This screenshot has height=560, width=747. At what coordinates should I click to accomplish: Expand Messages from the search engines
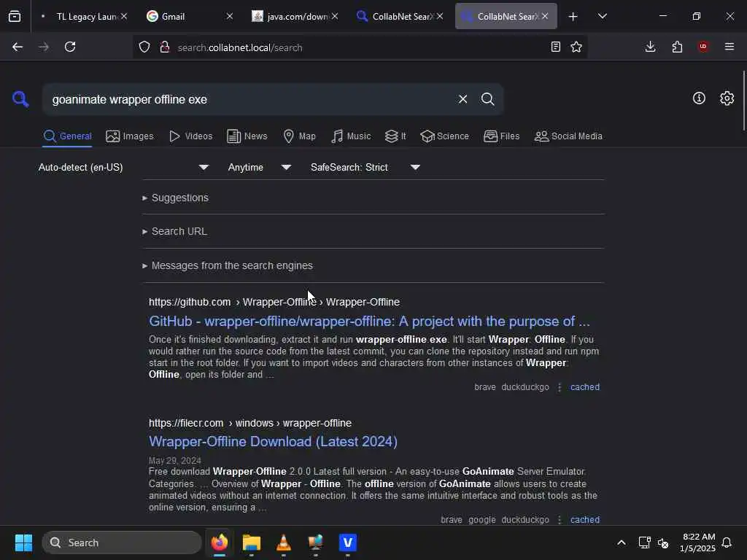pyautogui.click(x=228, y=265)
